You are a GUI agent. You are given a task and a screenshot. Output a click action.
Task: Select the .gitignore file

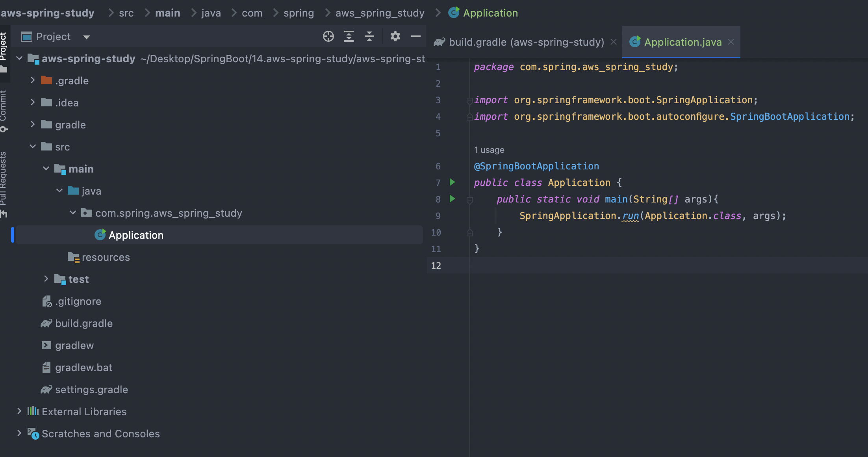78,301
